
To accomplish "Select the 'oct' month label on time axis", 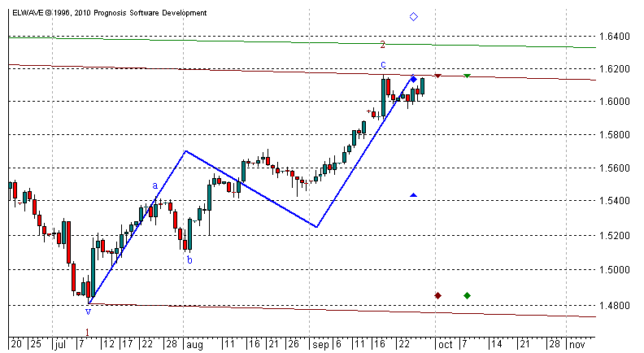I will pyautogui.click(x=446, y=344).
